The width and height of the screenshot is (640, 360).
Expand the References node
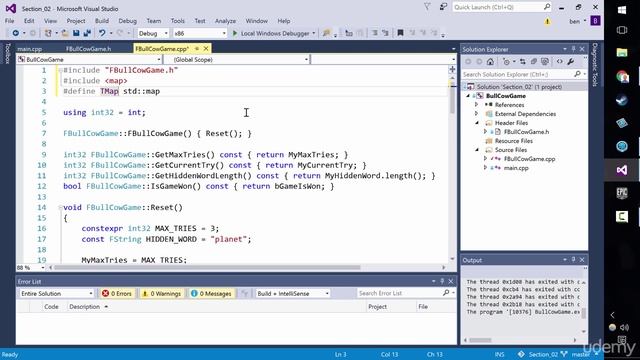(476, 105)
